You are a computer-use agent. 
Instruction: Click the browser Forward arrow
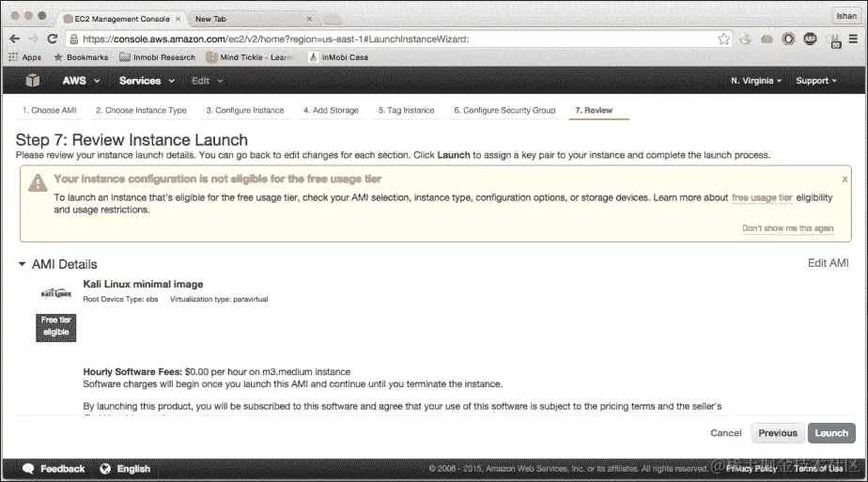(x=33, y=39)
